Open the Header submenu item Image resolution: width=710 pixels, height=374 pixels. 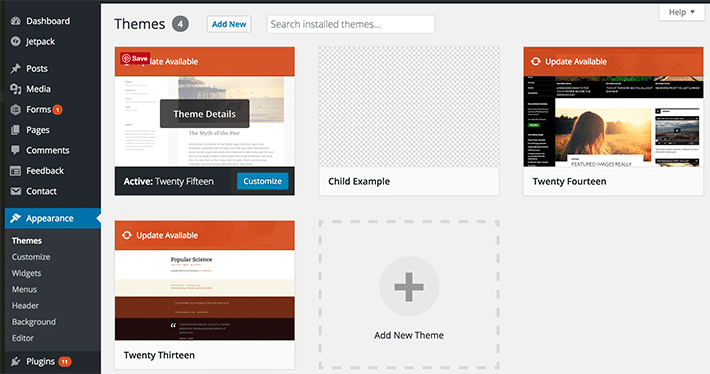click(x=25, y=306)
